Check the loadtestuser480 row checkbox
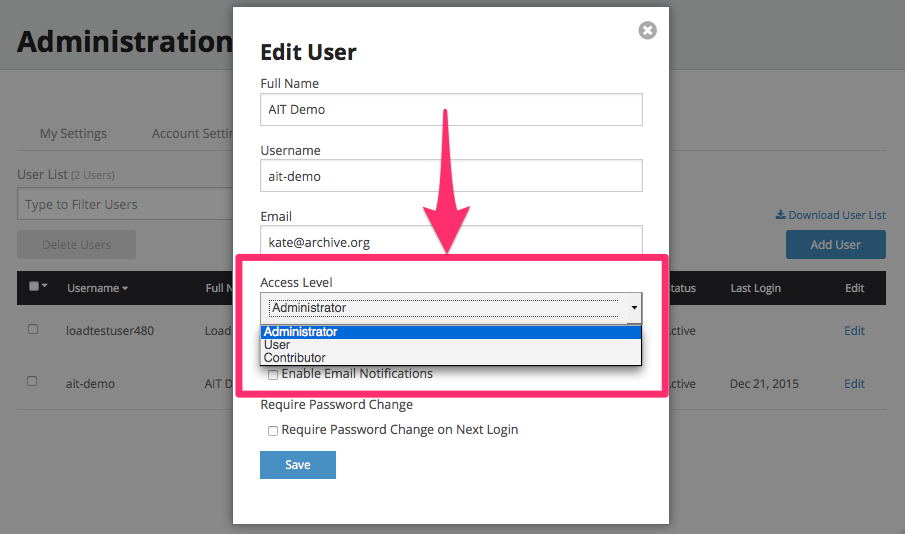Image resolution: width=905 pixels, height=534 pixels. (33, 329)
